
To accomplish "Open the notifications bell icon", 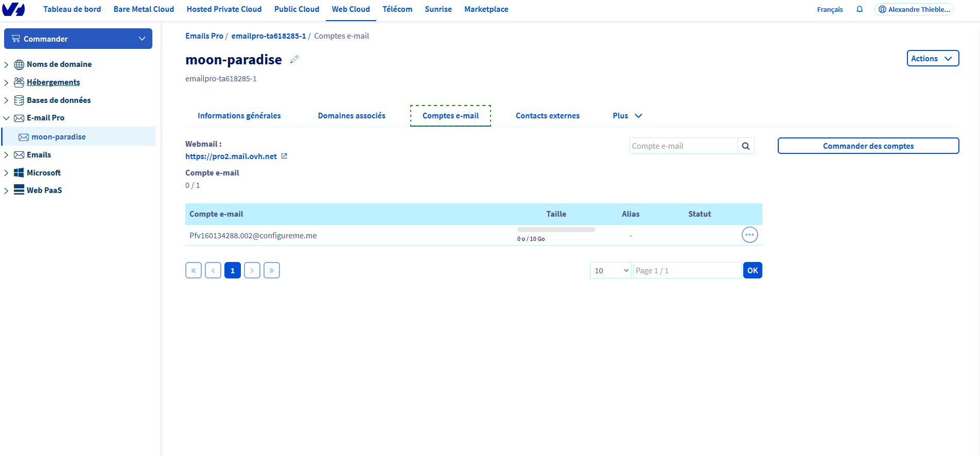I will 860,9.
